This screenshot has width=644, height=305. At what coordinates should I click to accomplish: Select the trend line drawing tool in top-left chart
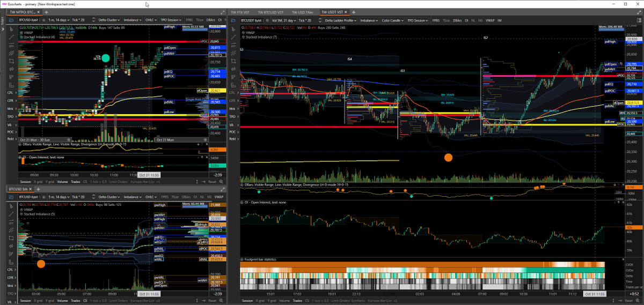pyautogui.click(x=11, y=38)
